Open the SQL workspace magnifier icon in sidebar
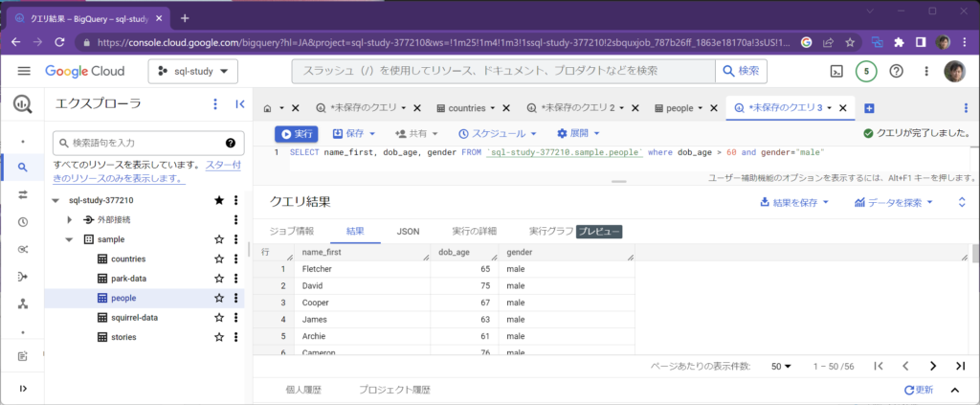This screenshot has width=980, height=405. [23, 167]
